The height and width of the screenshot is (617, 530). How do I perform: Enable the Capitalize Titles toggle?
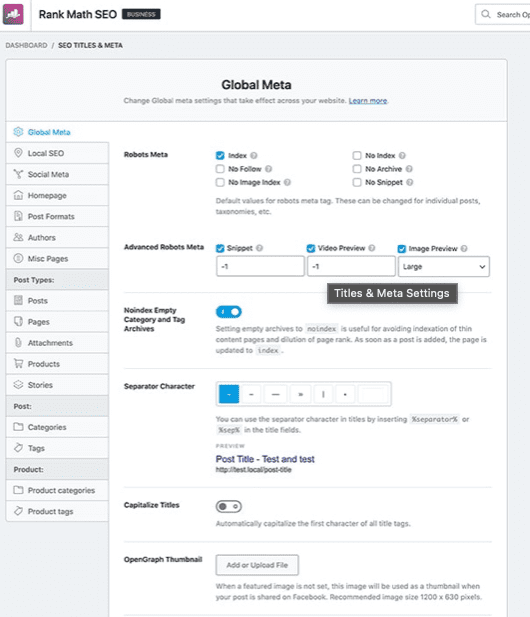pyautogui.click(x=229, y=506)
